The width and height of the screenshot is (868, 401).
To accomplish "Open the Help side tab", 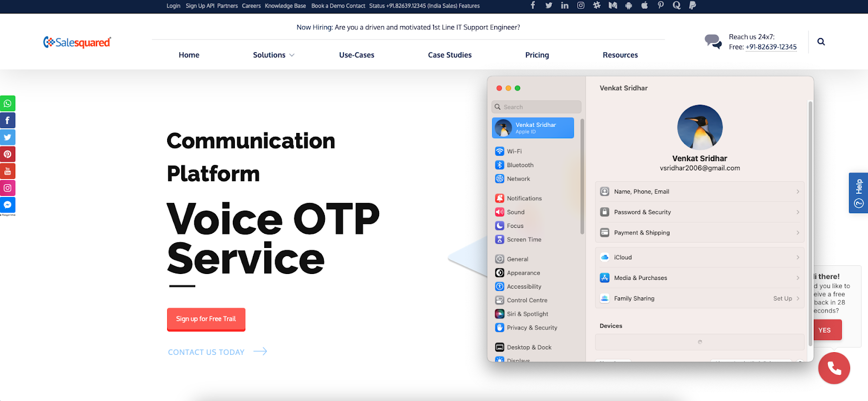I will 858,193.
